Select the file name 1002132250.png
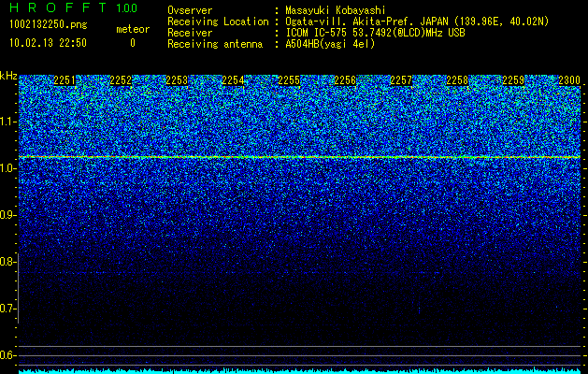 [x=49, y=25]
